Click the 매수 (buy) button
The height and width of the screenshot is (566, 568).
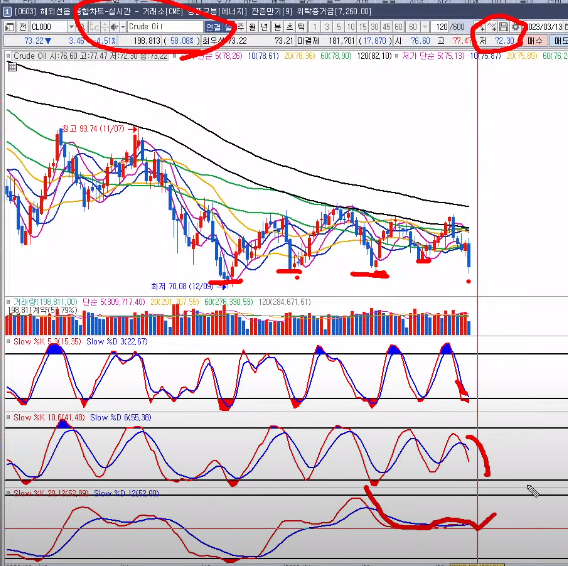(x=535, y=41)
